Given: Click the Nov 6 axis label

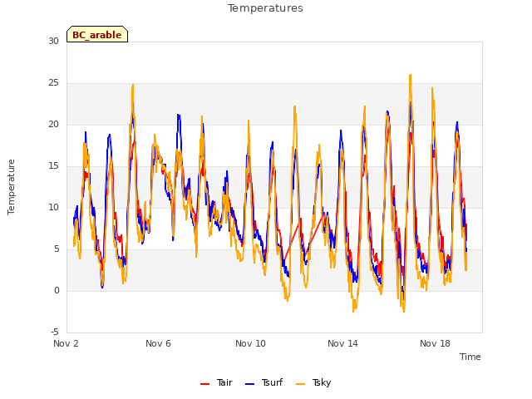Looking at the screenshot, I should click(x=158, y=343).
